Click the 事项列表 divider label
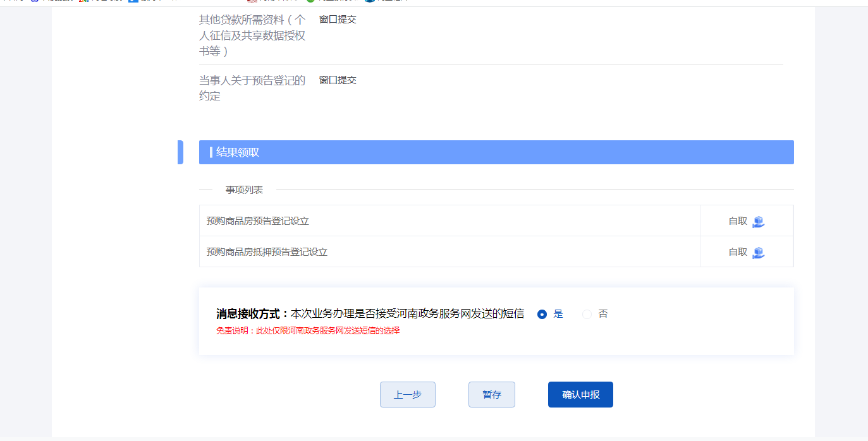The image size is (868, 441). [244, 190]
